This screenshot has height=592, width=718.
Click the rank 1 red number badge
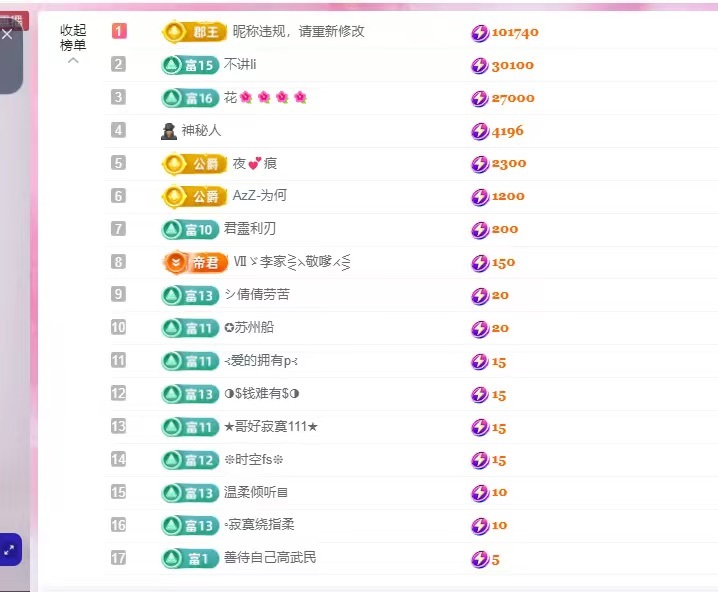(119, 31)
